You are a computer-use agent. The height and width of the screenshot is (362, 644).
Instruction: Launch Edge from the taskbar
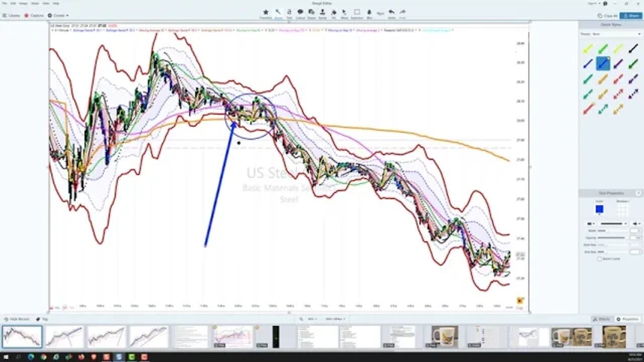click(x=31, y=357)
